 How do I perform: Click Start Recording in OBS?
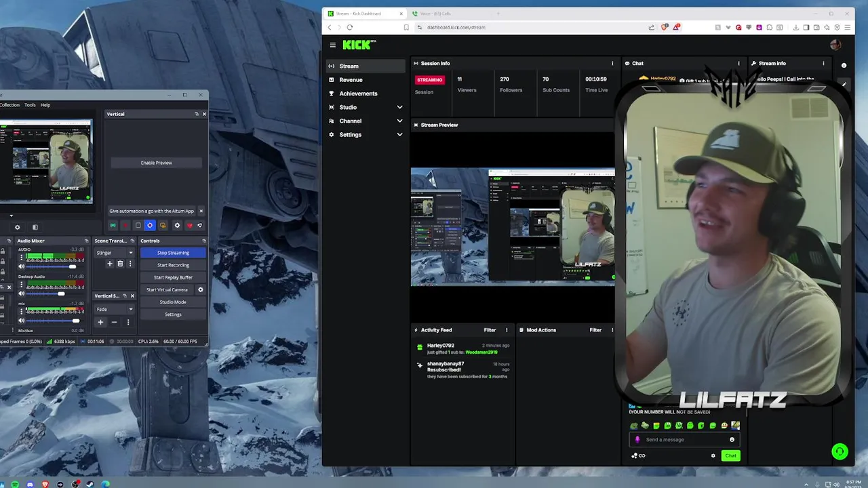[173, 265]
